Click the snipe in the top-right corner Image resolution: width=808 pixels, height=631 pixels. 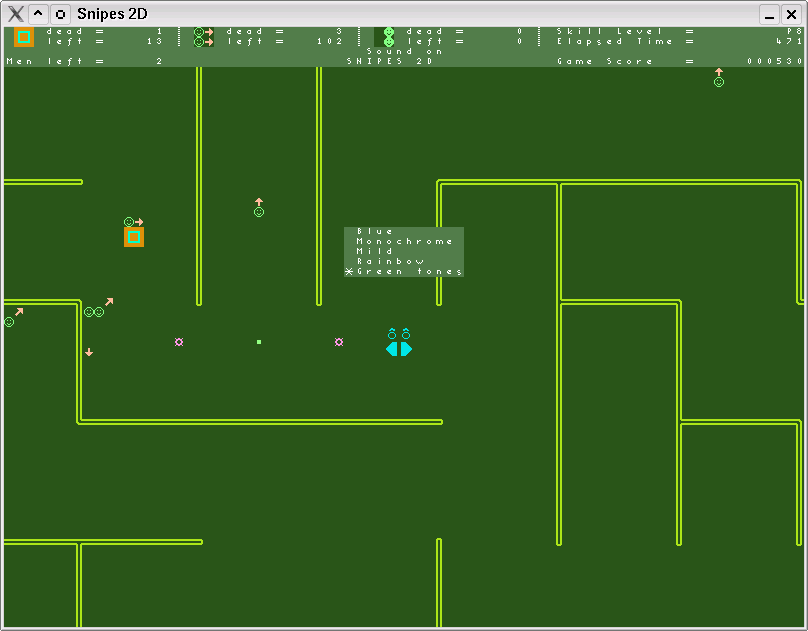click(719, 77)
